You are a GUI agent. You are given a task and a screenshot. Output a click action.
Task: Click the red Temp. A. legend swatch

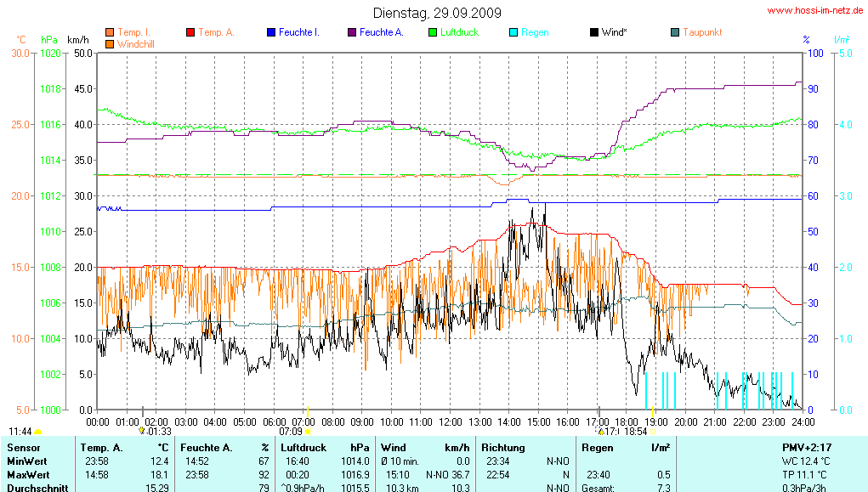coord(190,32)
